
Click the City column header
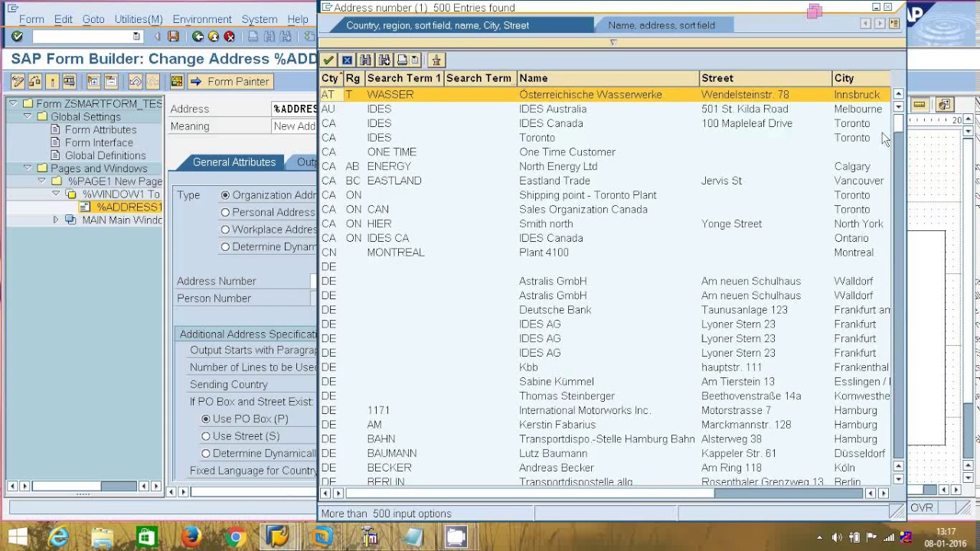[x=861, y=78]
